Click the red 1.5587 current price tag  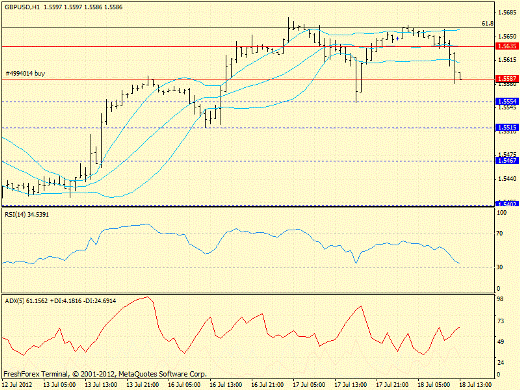(x=507, y=79)
